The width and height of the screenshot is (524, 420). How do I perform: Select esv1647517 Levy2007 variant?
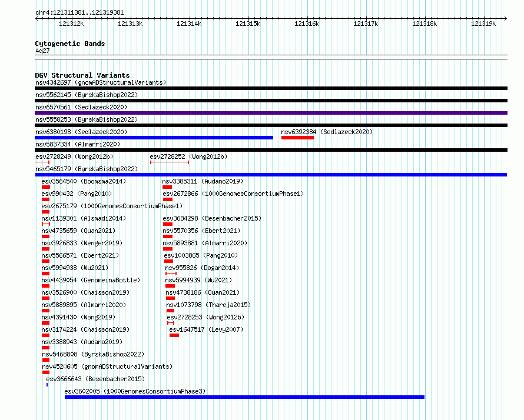[x=174, y=335]
